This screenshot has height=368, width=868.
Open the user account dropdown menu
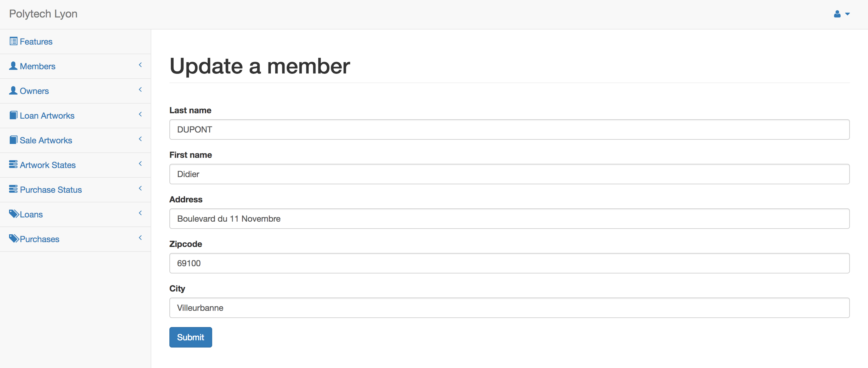pos(842,14)
